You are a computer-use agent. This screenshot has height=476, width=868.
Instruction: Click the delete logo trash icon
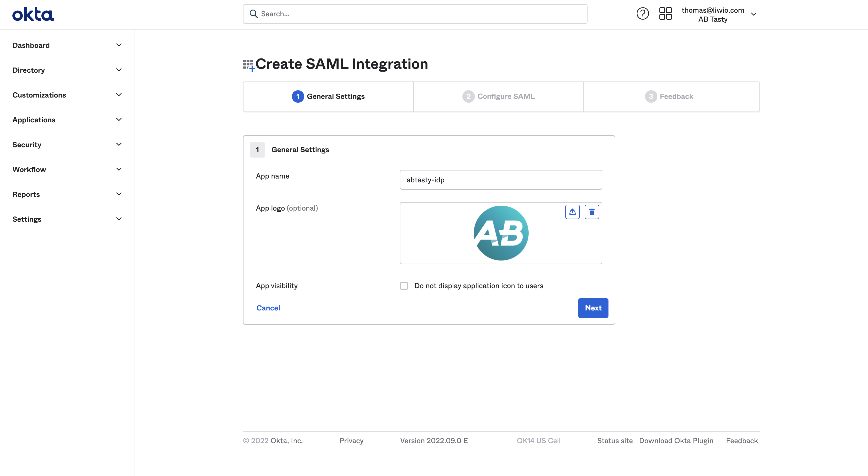tap(592, 212)
